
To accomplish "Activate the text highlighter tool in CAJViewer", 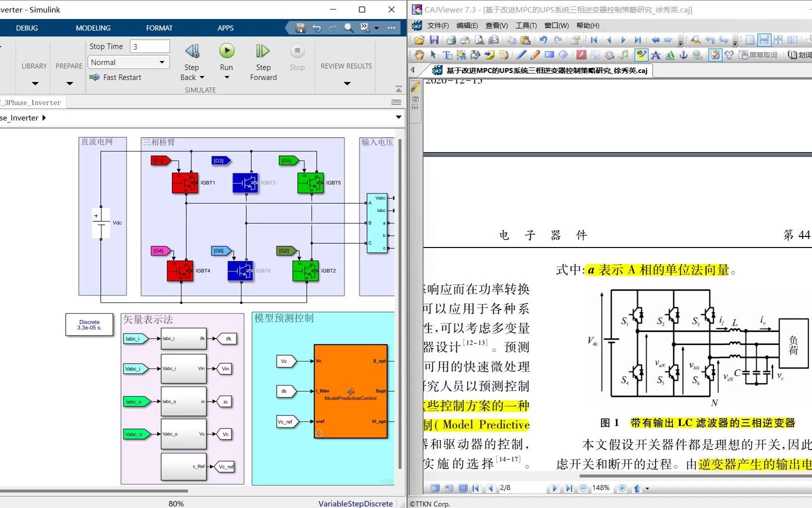I will (x=641, y=54).
